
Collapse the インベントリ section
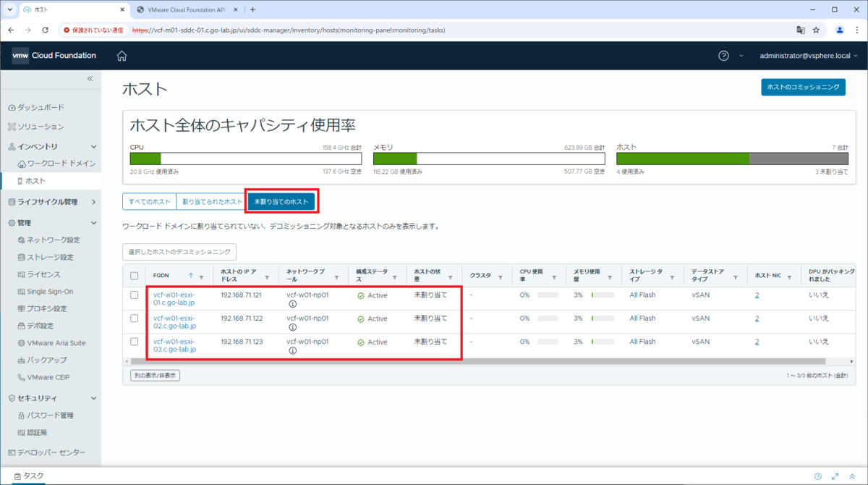click(93, 146)
